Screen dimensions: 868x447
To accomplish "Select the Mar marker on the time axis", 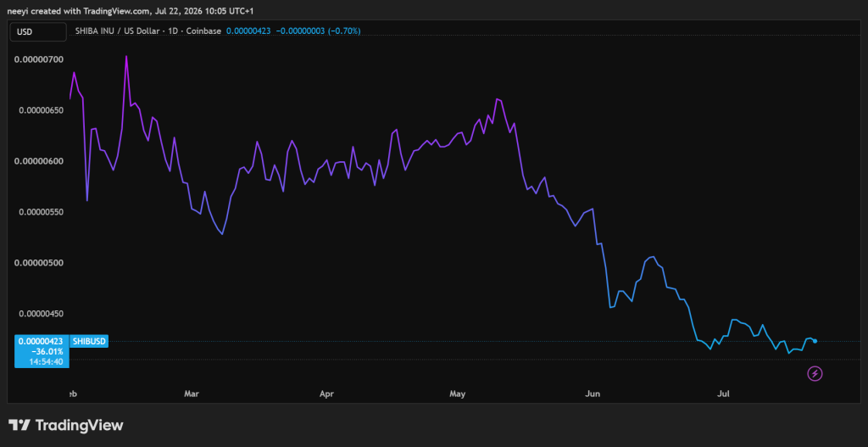I will [x=191, y=394].
